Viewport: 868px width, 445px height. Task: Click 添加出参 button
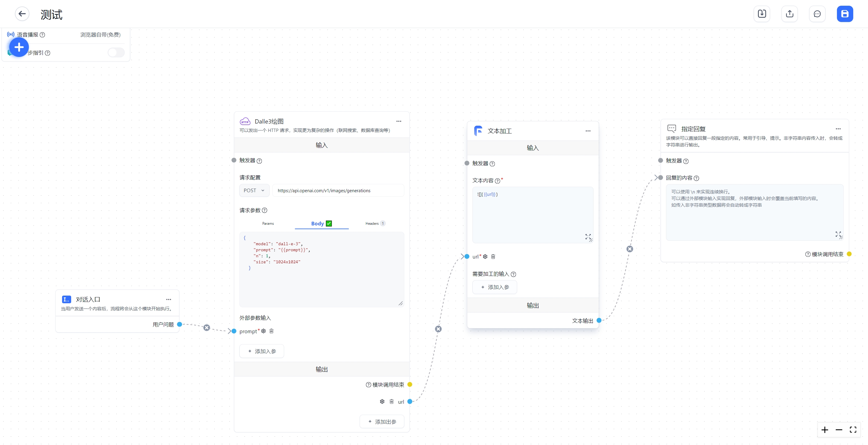[382, 421]
